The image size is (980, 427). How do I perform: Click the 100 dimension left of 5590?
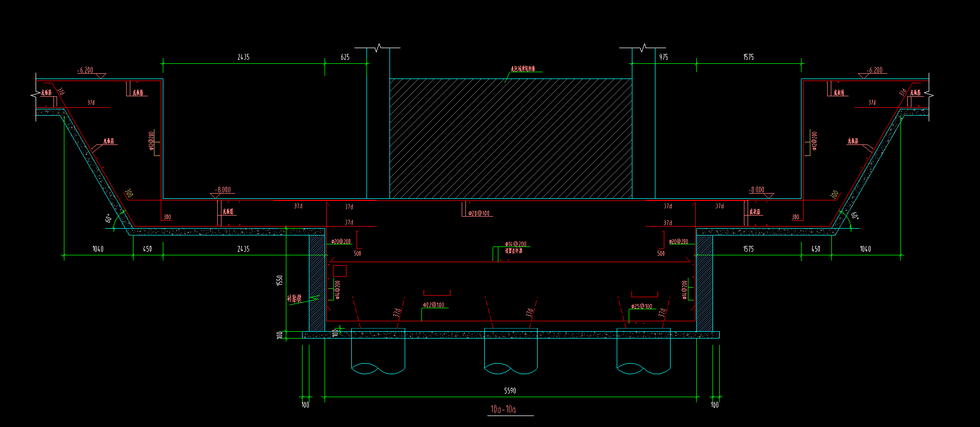pyautogui.click(x=305, y=404)
